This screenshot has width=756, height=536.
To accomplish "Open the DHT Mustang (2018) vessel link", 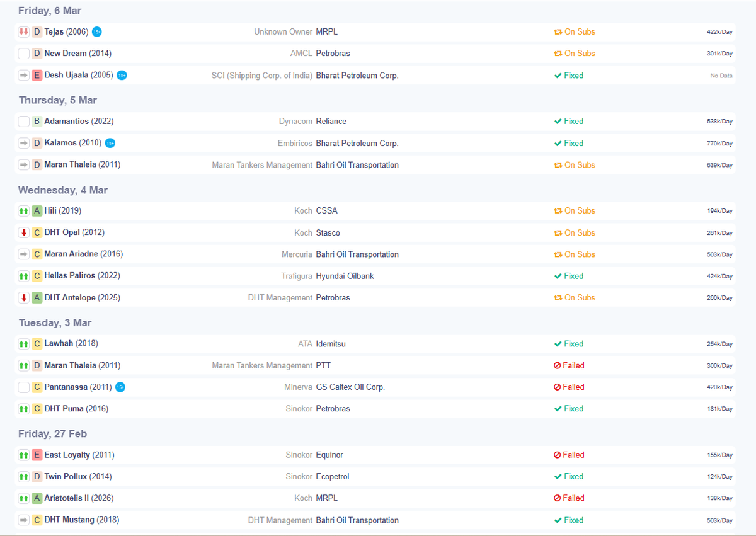I will (x=82, y=520).
